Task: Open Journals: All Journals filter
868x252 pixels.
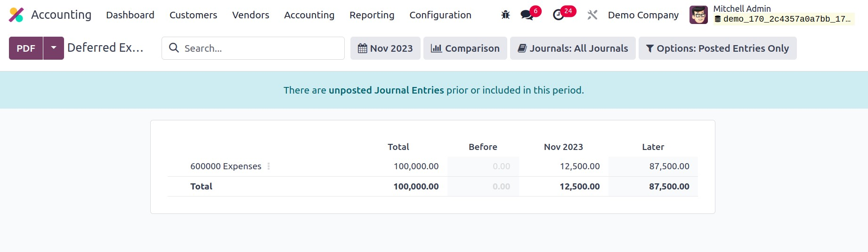Action: pos(573,48)
